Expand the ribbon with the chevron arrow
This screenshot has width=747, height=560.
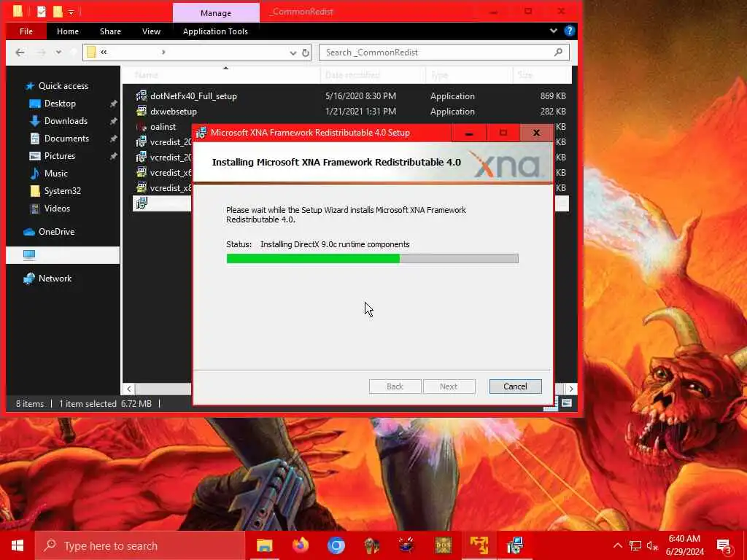553,31
